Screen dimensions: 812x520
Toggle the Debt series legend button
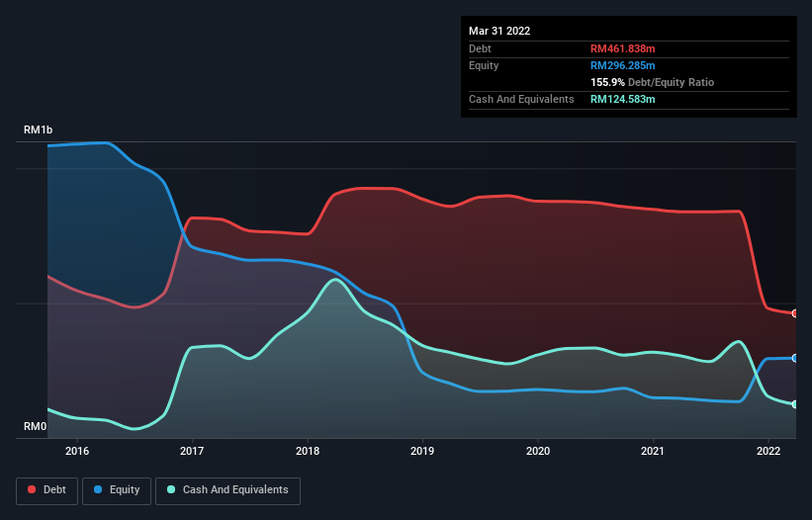pos(46,490)
